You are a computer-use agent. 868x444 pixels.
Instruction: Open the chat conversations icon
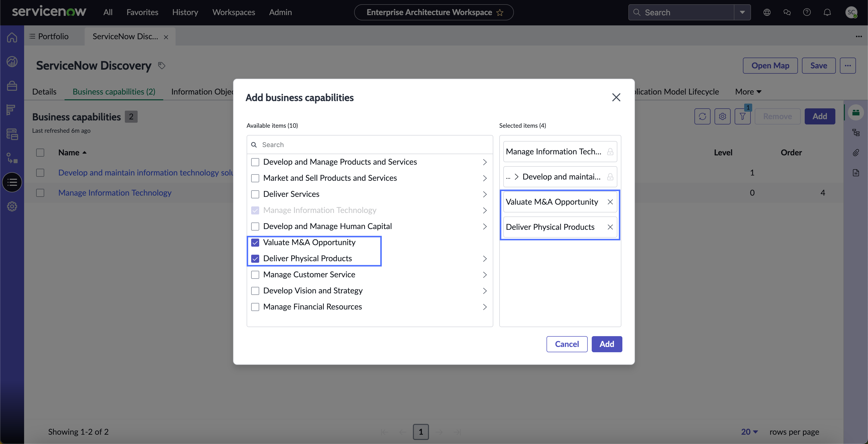[787, 13]
